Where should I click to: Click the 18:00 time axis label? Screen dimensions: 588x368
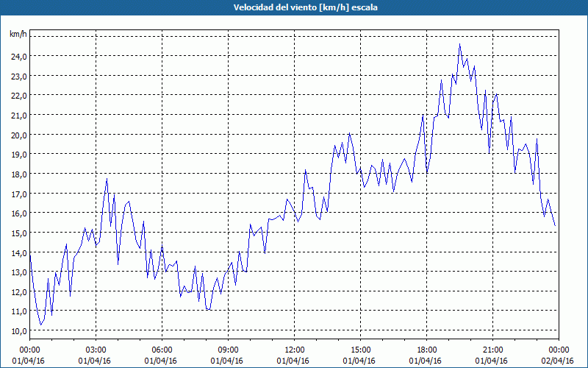(x=427, y=350)
